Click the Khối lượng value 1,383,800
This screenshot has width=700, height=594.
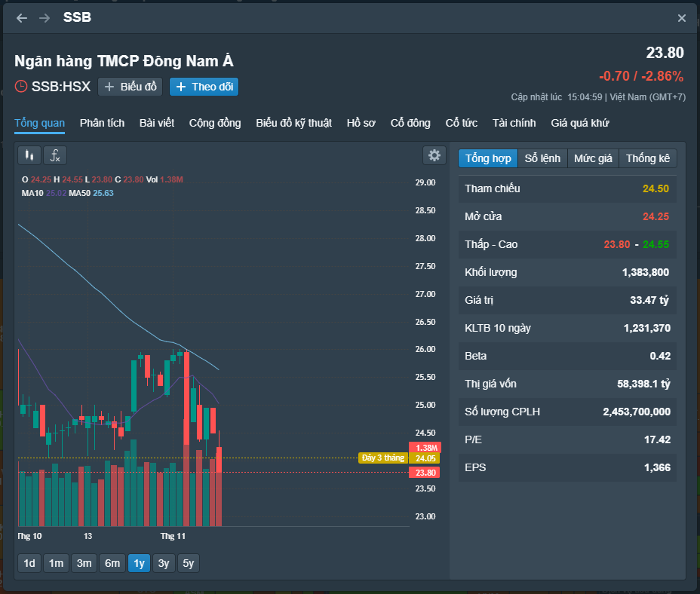tap(646, 273)
